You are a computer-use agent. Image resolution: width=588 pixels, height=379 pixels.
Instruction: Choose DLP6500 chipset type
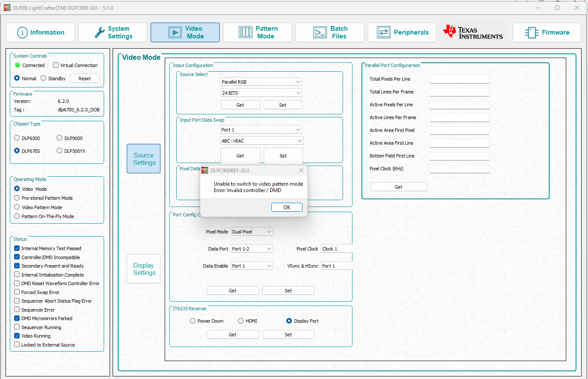[x=17, y=138]
